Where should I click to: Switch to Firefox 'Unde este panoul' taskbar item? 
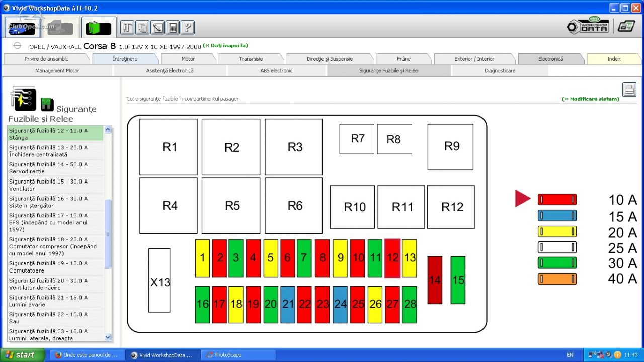[x=86, y=355]
